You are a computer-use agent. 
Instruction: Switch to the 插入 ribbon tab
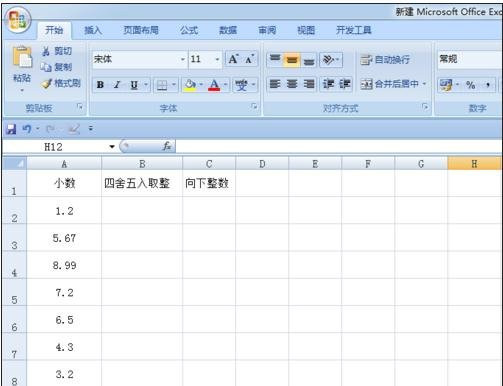(x=93, y=30)
